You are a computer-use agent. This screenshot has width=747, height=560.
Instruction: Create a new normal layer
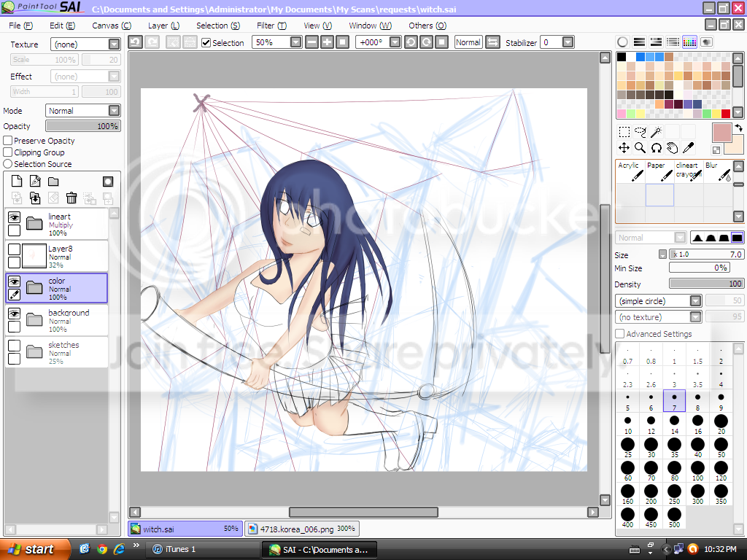(17, 181)
